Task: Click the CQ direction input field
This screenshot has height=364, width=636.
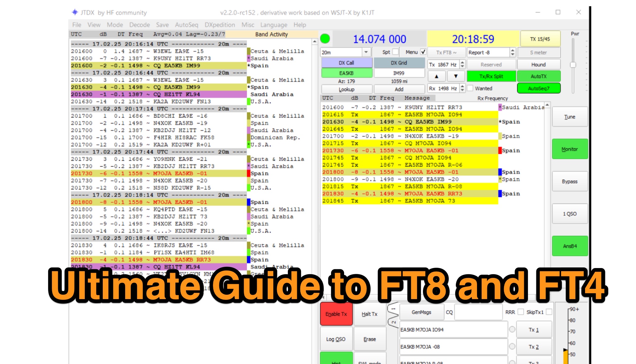Action: tap(478, 312)
